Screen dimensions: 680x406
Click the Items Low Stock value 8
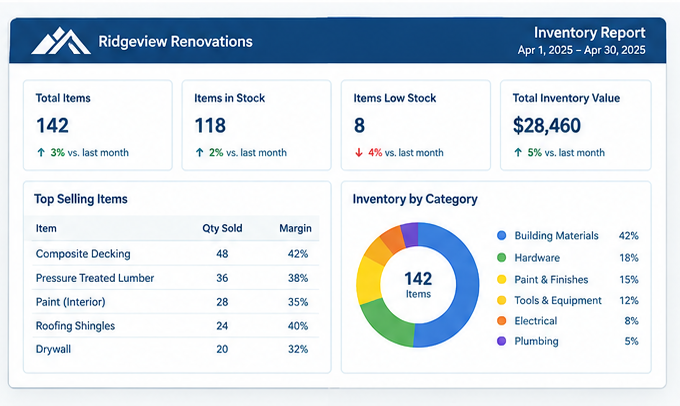pyautogui.click(x=359, y=125)
